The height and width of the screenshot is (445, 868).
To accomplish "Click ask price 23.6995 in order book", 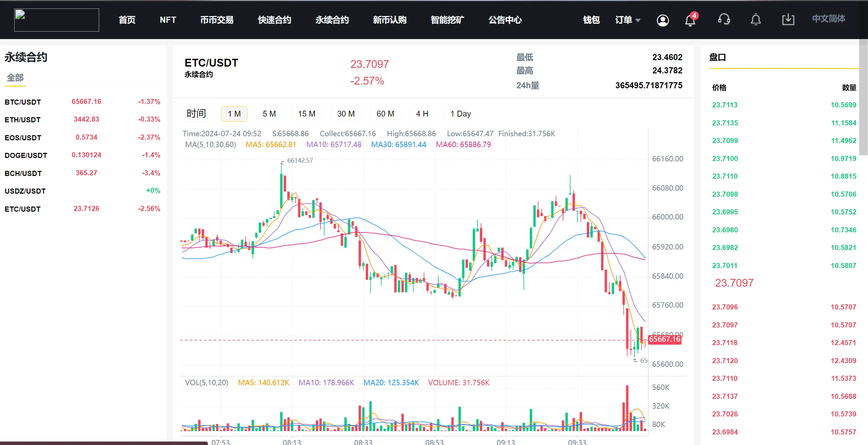I will tap(725, 212).
